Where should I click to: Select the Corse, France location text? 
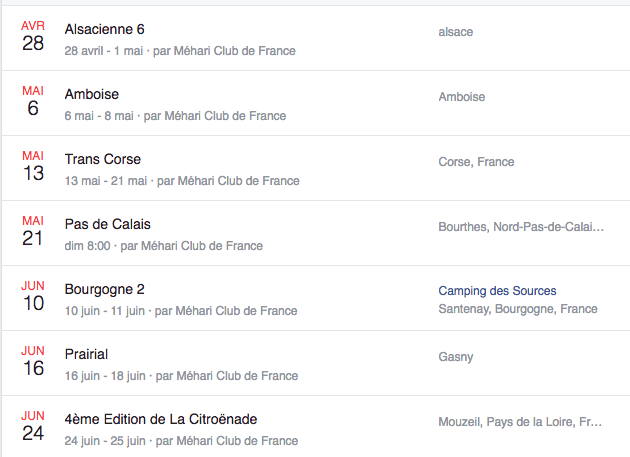pos(476,162)
